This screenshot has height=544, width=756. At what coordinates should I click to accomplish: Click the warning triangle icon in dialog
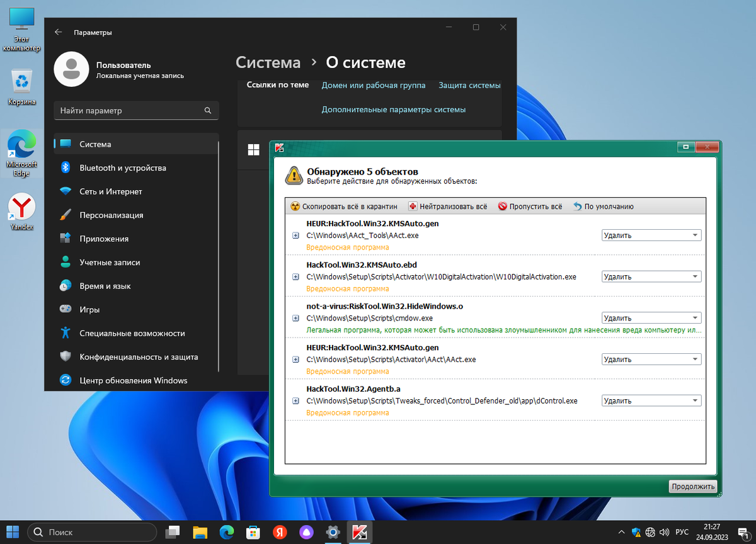click(x=294, y=176)
